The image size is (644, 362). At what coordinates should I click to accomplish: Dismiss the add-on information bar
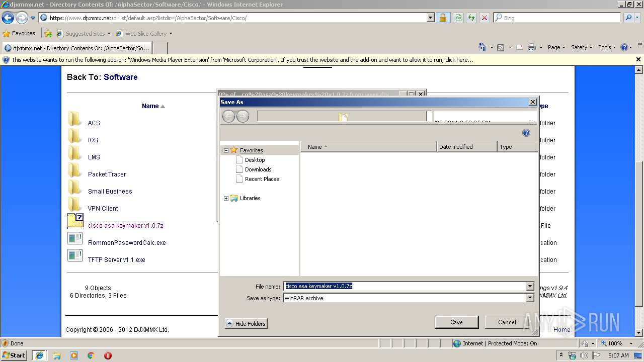coord(638,59)
